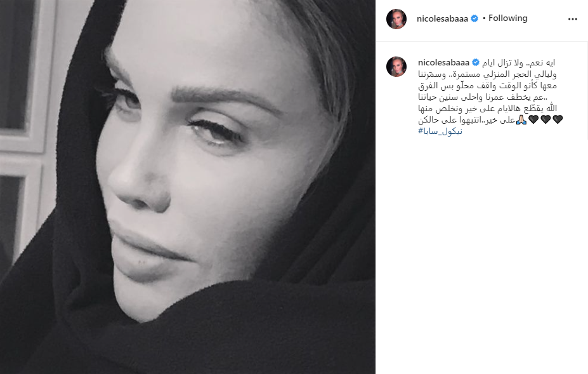Click the praying hands emoji in caption
This screenshot has width=588, height=374.
(x=521, y=120)
